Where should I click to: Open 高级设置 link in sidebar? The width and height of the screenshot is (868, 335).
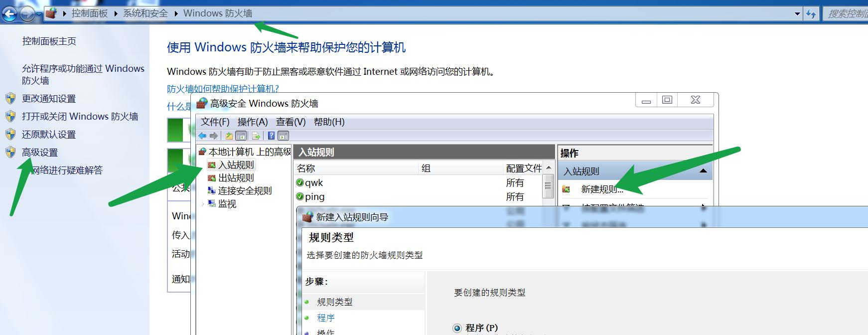[40, 153]
